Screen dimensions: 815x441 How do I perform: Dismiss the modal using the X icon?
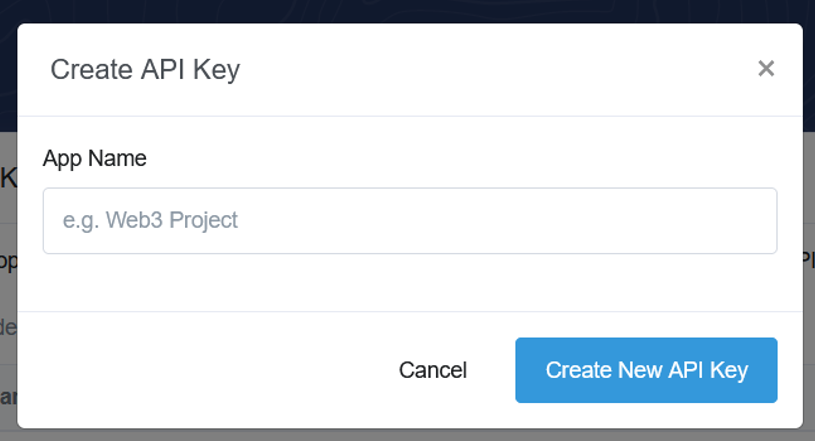[766, 69]
